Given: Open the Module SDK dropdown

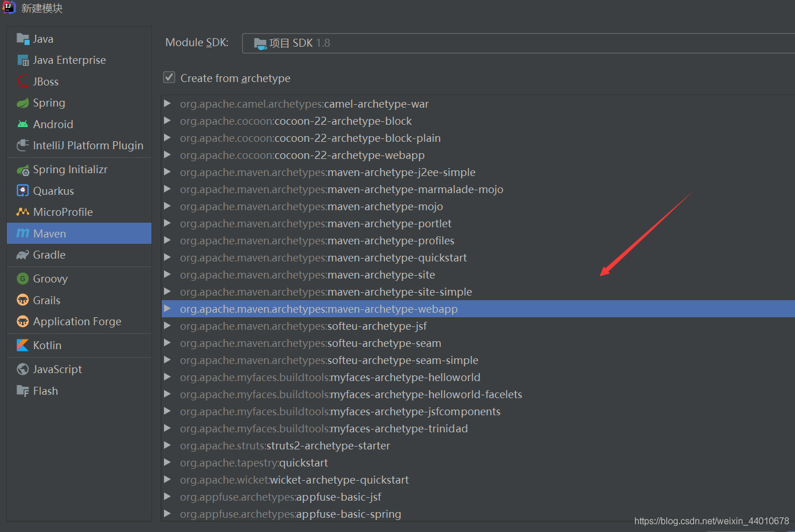Looking at the screenshot, I should (x=518, y=43).
